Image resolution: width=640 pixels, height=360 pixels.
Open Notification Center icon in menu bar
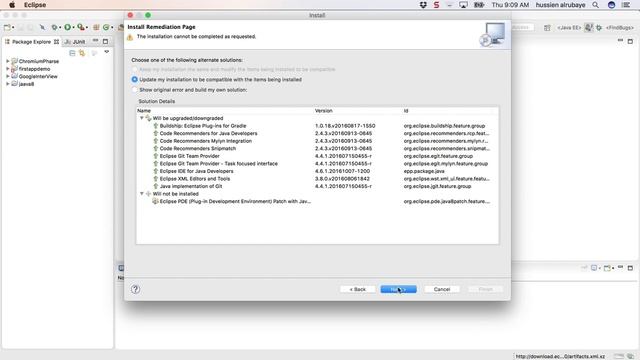click(x=626, y=5)
